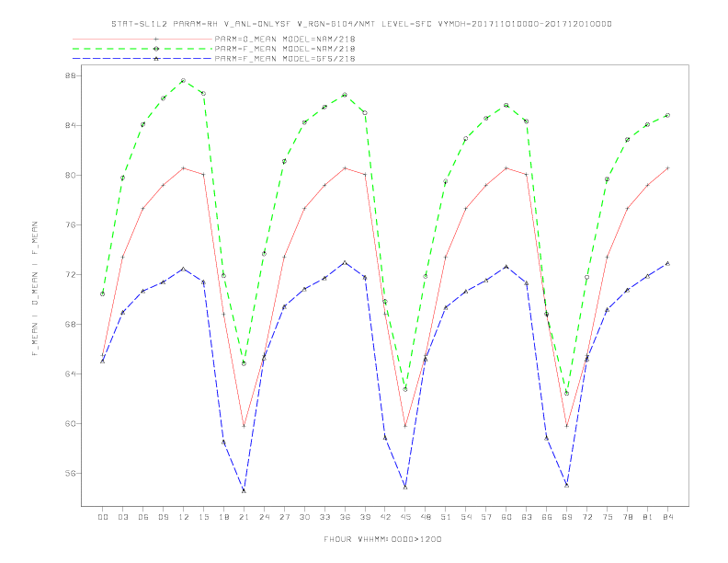Click the x-axis tick label 69
Image resolution: width=728 pixels, height=563 pixels.
(567, 517)
